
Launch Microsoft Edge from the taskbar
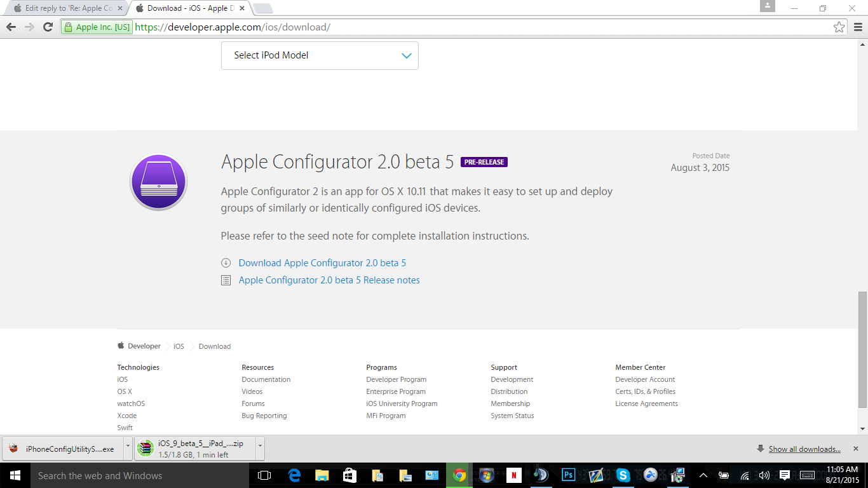294,475
